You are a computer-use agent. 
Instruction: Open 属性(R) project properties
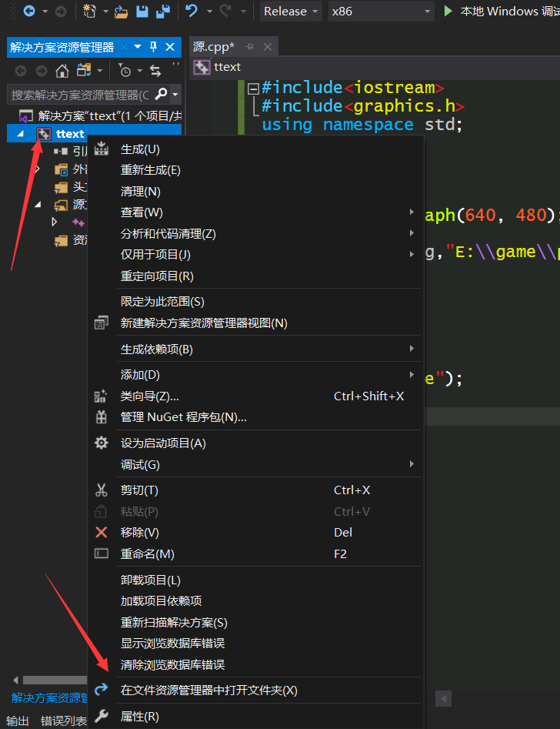(x=255, y=717)
